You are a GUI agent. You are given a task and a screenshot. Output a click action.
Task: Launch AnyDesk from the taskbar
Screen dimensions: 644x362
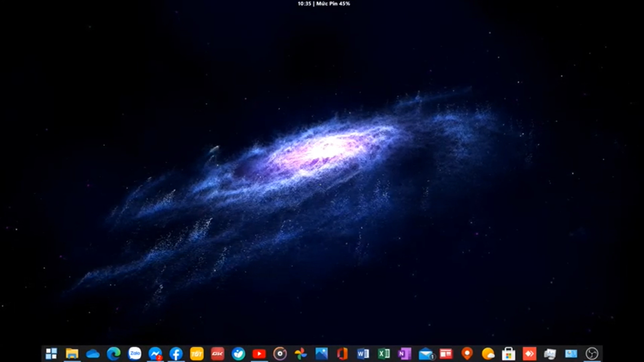tap(529, 354)
